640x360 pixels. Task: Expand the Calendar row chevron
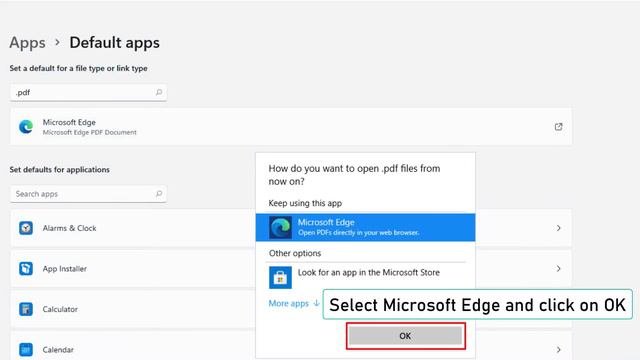[x=558, y=350]
